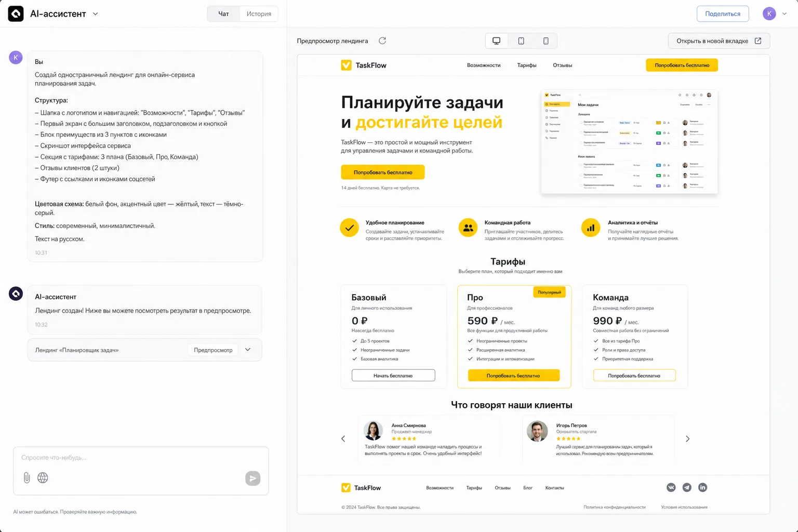Open footer Отзывы link
This screenshot has width=798, height=532.
[x=502, y=488]
